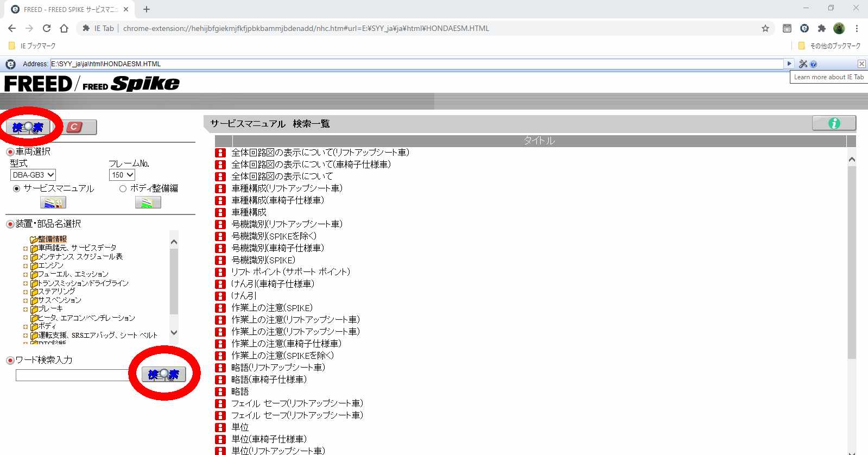The height and width of the screenshot is (455, 868).
Task: Open document icon for リフト ポイント row
Action: pos(220,272)
